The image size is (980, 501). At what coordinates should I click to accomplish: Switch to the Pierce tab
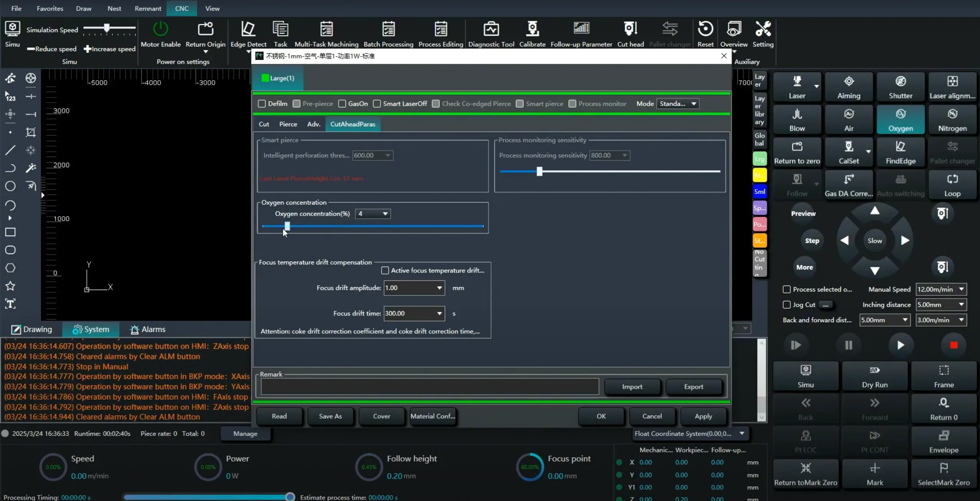[x=288, y=124]
